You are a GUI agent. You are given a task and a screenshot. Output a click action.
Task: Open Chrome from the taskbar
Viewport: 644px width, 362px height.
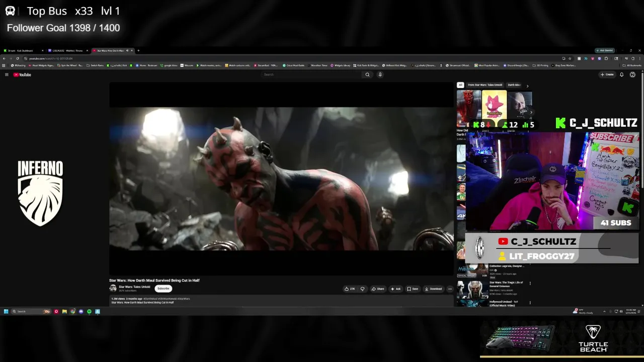coord(72,311)
